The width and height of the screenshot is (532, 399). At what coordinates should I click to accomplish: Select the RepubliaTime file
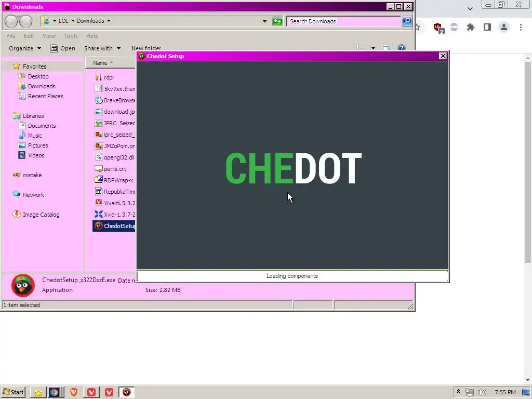click(115, 192)
